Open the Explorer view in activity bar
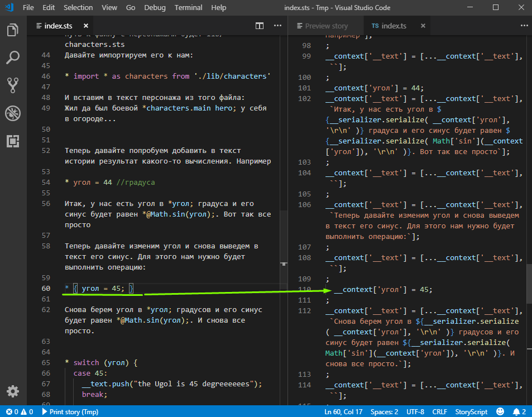Viewport: 532px width, 417px height. pos(12,30)
